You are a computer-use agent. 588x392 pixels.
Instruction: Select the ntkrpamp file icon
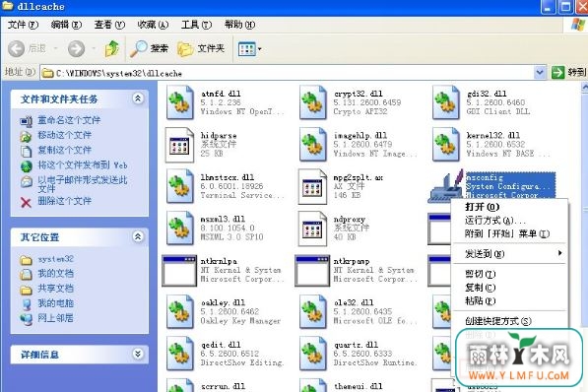312,271
